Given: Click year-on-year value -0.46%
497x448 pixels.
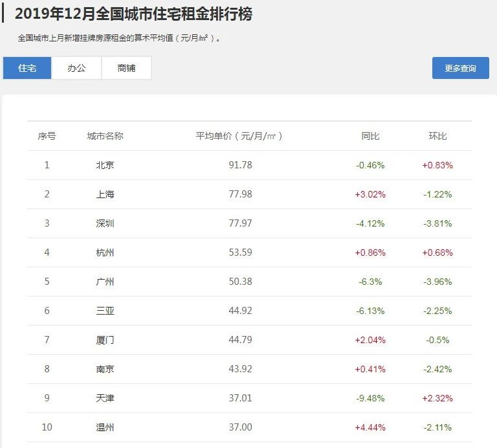Looking at the screenshot, I should (x=370, y=165).
